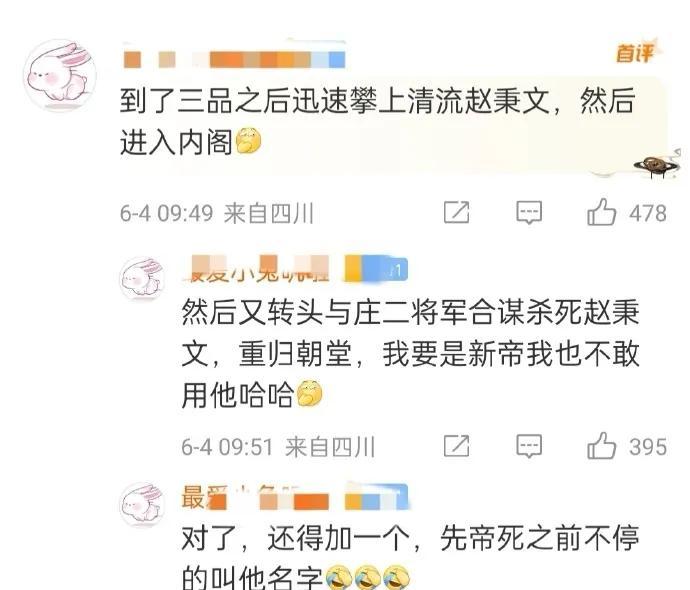Tap the 478 like count

pos(648,213)
